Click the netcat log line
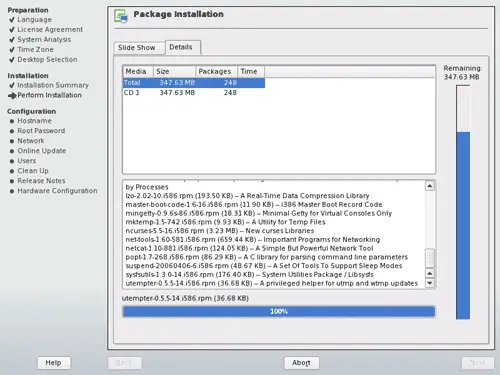Image resolution: width=500 pixels, height=375 pixels. point(249,248)
